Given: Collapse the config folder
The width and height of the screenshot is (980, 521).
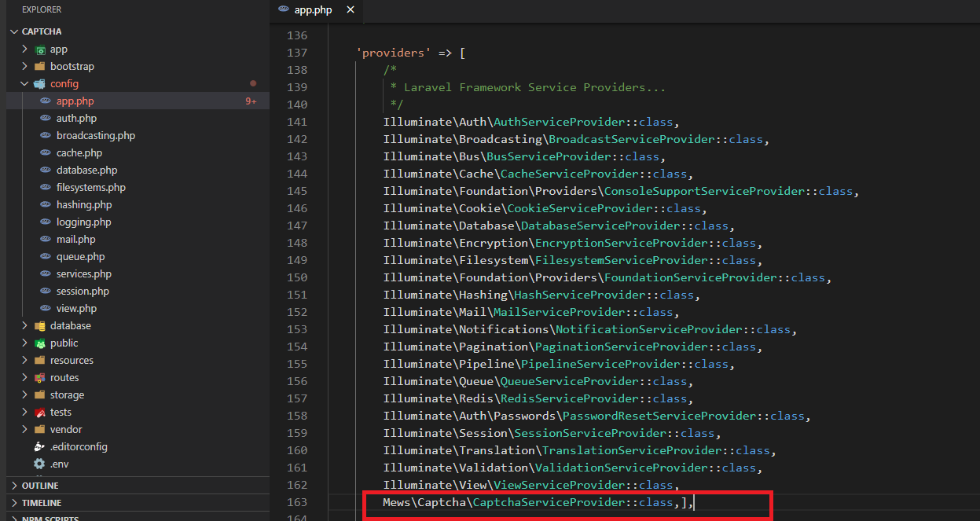Looking at the screenshot, I should click(25, 84).
